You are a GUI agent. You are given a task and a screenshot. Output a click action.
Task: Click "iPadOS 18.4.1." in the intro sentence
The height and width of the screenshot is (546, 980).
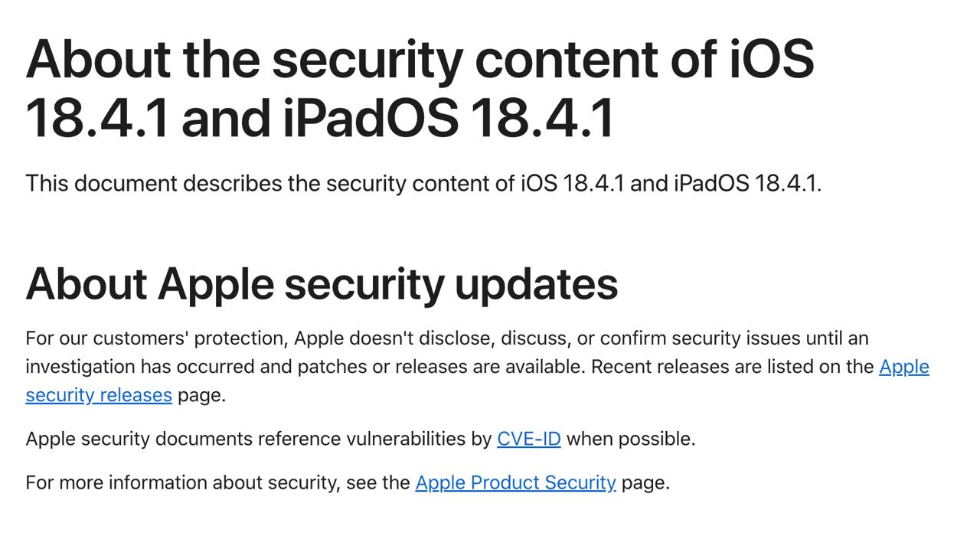tap(746, 184)
